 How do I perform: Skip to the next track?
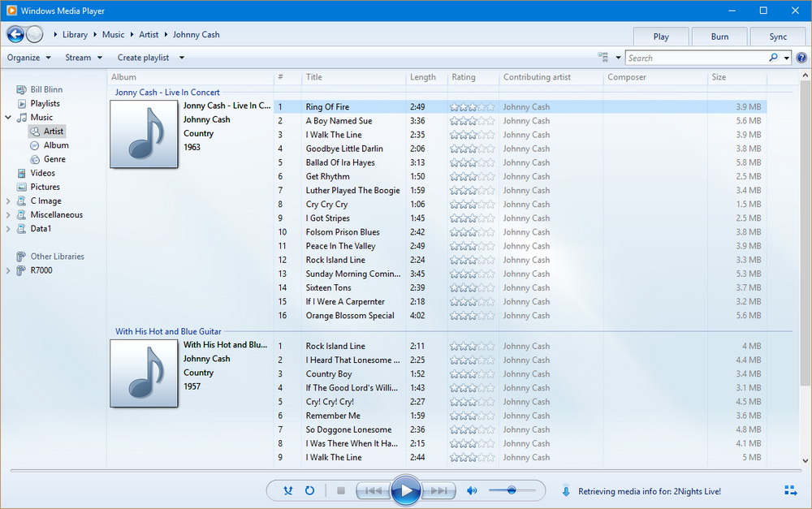438,490
